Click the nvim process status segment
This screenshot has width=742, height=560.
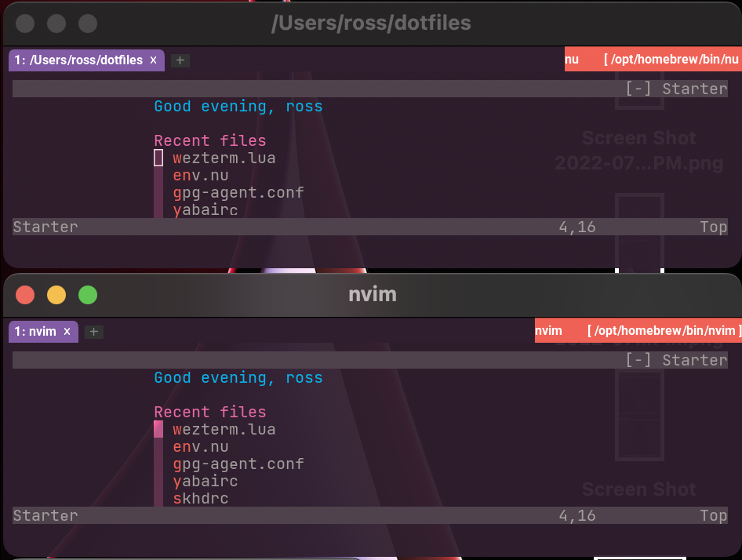click(x=549, y=330)
